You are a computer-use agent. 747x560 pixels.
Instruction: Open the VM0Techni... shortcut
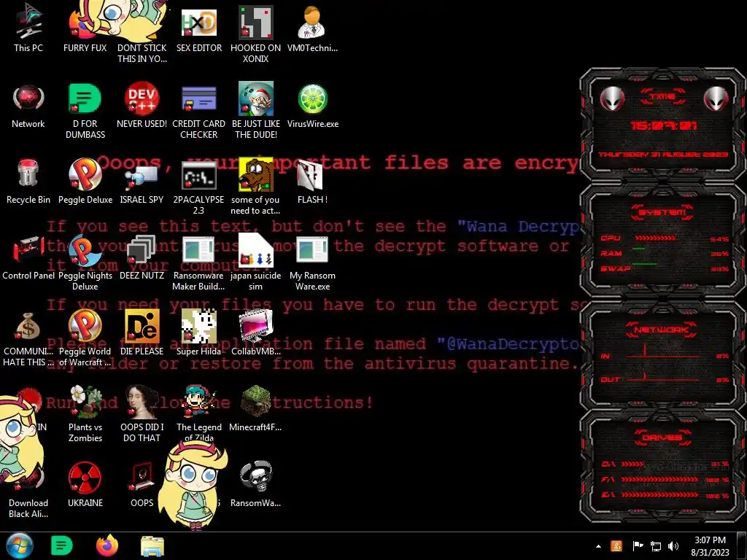312,28
